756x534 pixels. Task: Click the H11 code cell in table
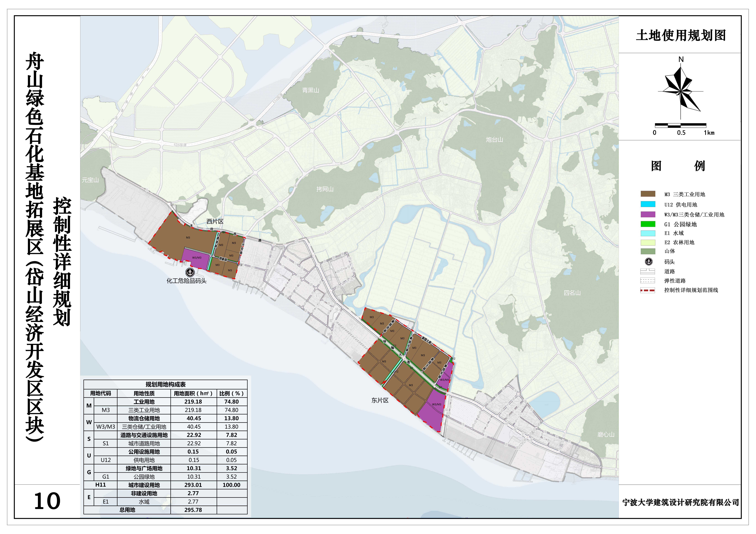pos(100,485)
